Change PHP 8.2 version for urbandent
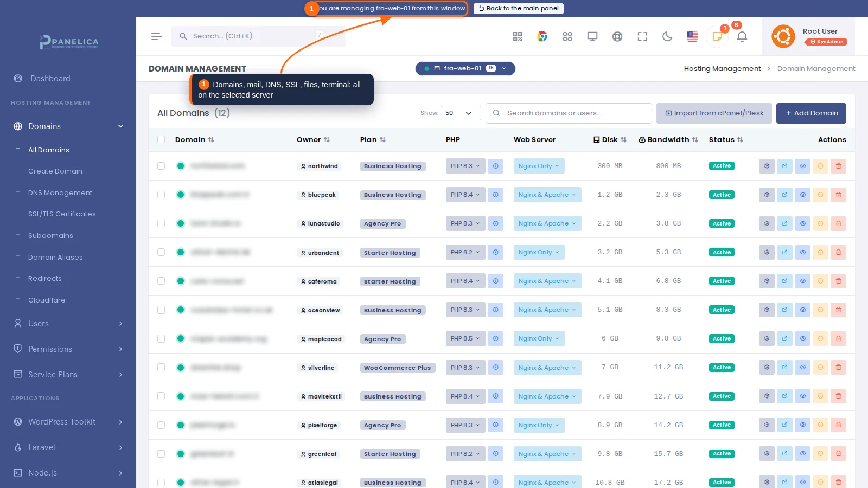The image size is (868, 488). [x=465, y=252]
